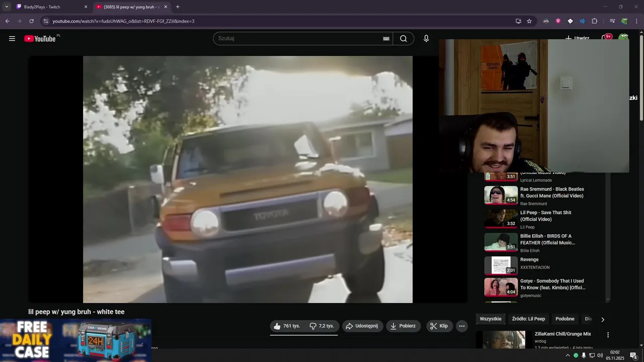644x362 pixels.
Task: Click the YouTube URL in the address bar
Action: click(x=123, y=21)
